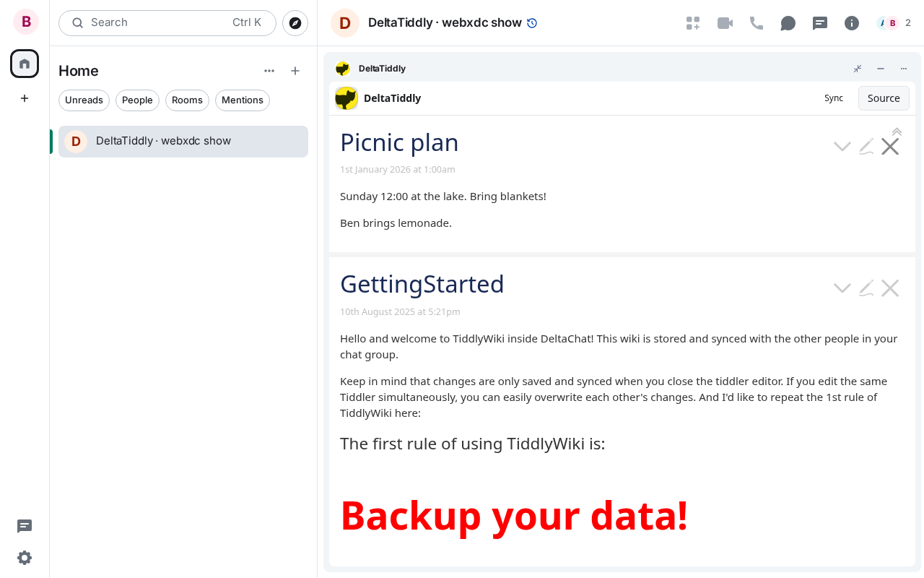This screenshot has width=924, height=578.
Task: Edit the Picnic plan tiddler
Action: pos(866,147)
